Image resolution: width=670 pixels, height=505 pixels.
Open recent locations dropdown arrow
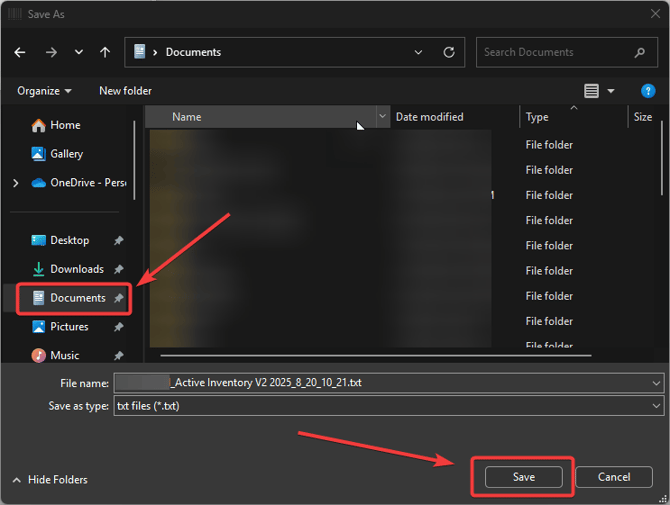coord(78,52)
